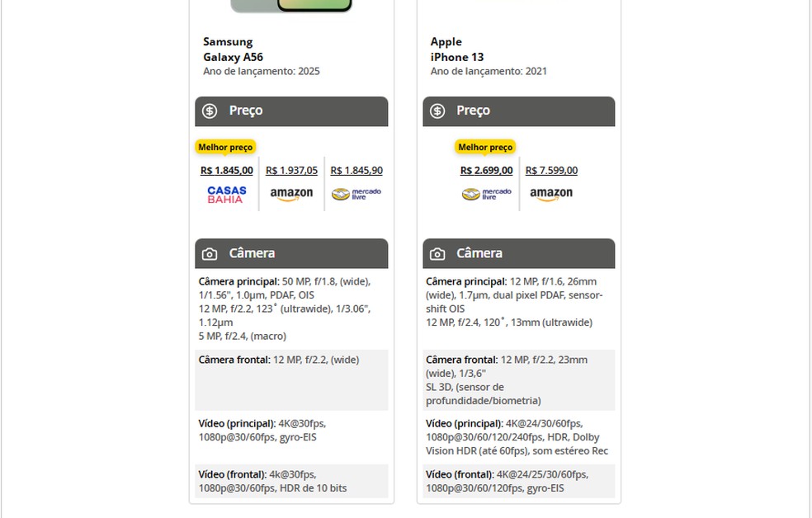Click the Mercado Livre logo under iPhone 13 price
The height and width of the screenshot is (518, 812).
486,194
